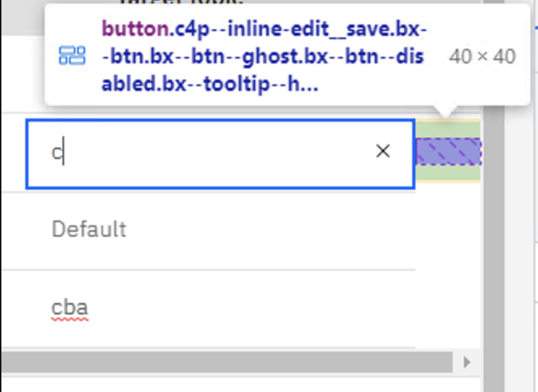This screenshot has height=392, width=538.
Task: Open the filtered suggestion list entry cba
Action: click(70, 307)
